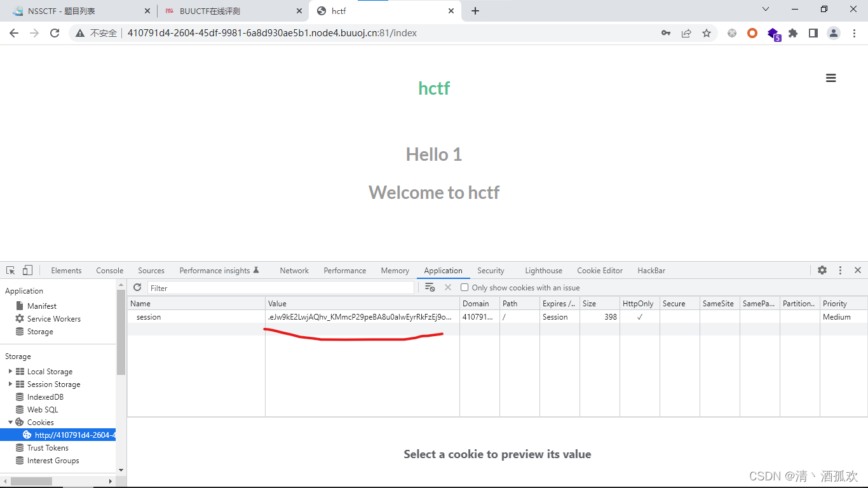This screenshot has width=868, height=488.
Task: Clear all cookies icon
Action: pyautogui.click(x=430, y=287)
